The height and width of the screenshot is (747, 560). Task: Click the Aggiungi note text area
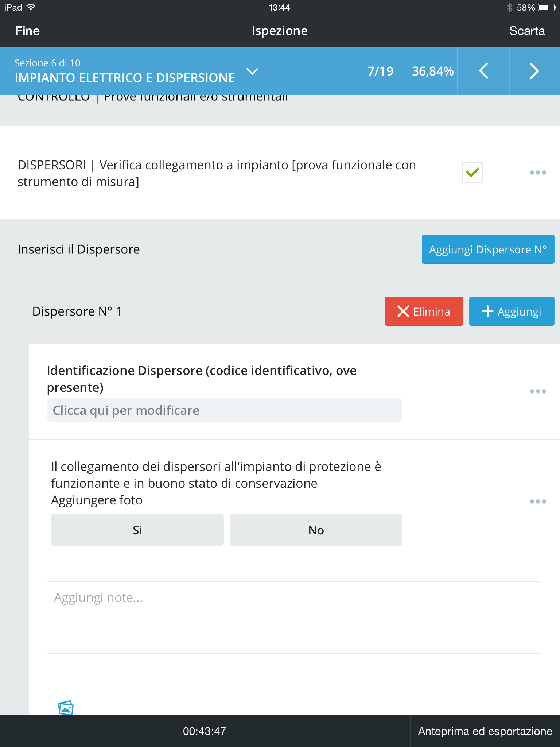point(295,618)
